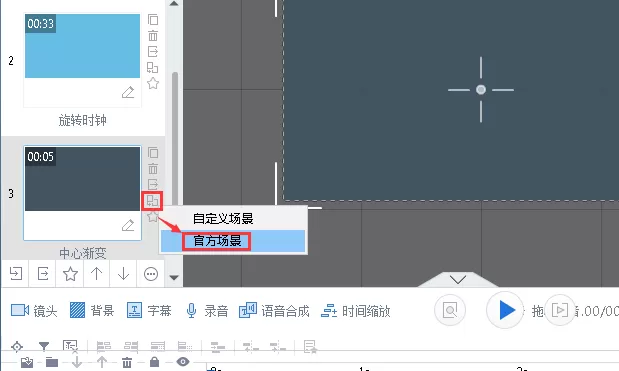Viewport: 619px width, 371px height.
Task: Copy scene 2 using its duplicate icon
Action: [153, 20]
